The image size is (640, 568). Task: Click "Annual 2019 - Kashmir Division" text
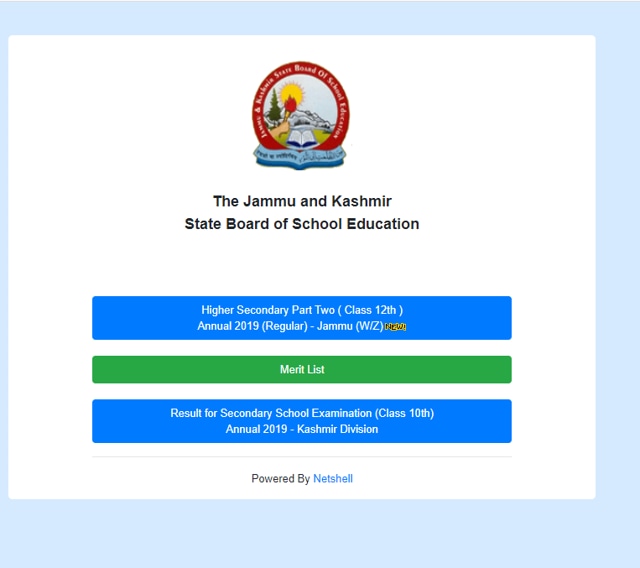click(x=301, y=430)
